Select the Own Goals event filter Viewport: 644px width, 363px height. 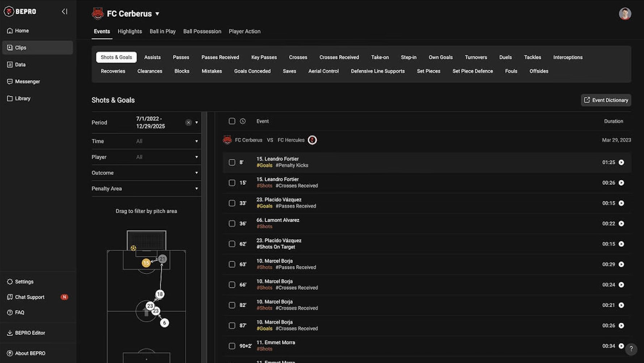click(440, 57)
